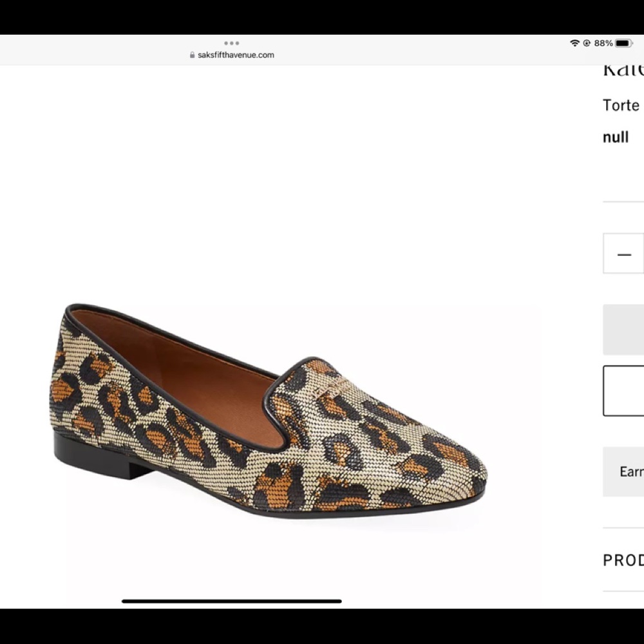The image size is (644, 644).
Task: Tap the carousel progress bar below the shoe
Action: (x=232, y=601)
